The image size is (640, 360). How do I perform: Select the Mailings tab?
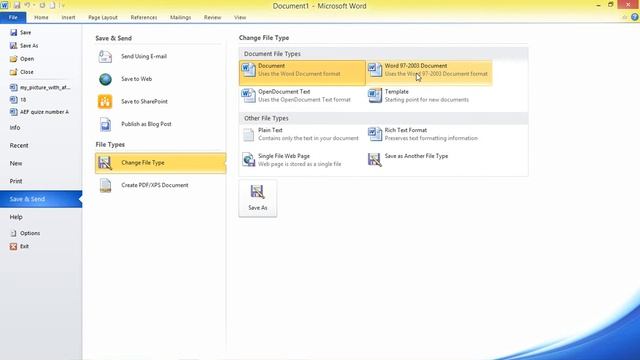point(180,18)
